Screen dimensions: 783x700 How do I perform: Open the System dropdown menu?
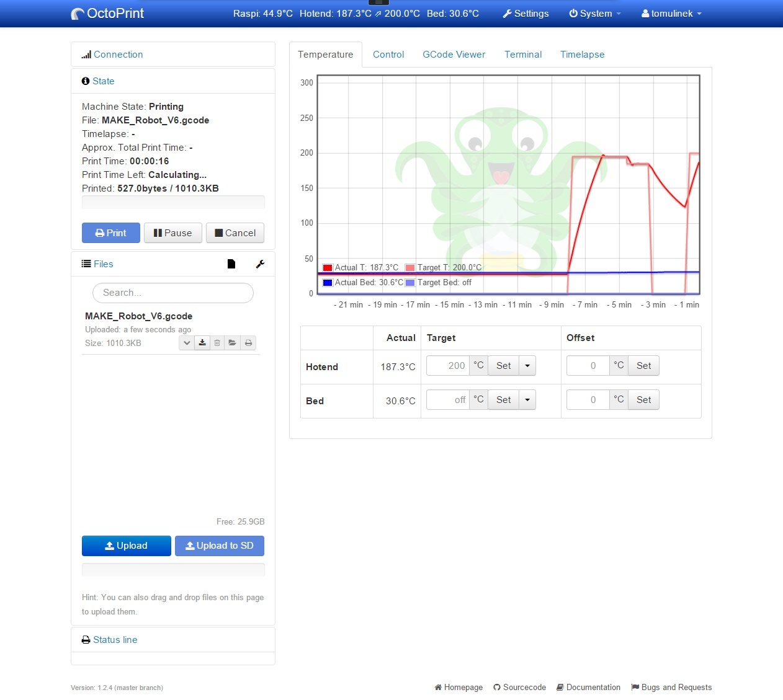click(x=594, y=14)
